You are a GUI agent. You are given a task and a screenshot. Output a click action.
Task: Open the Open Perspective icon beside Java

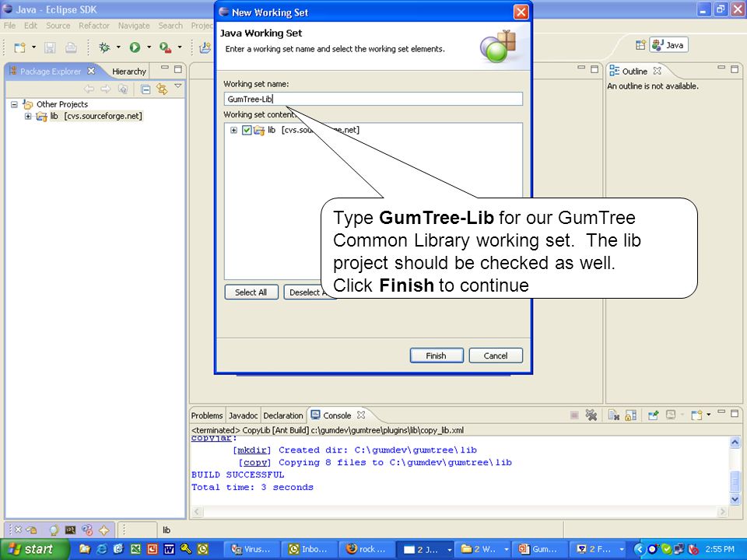pyautogui.click(x=640, y=45)
